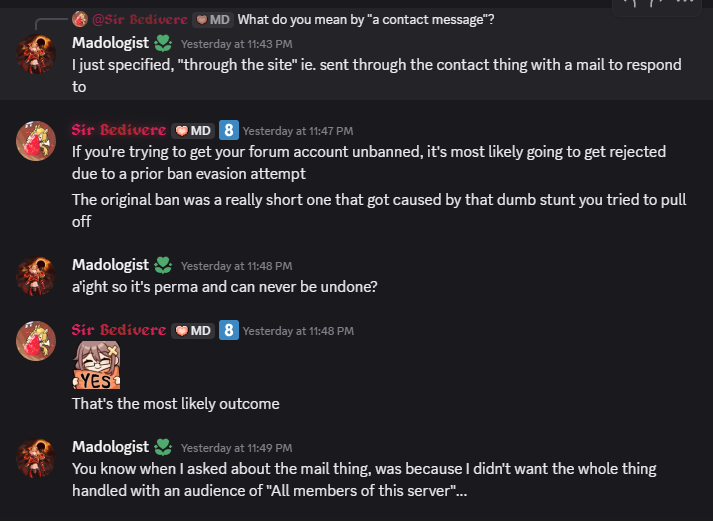Click the green role icon beside Madologist at 11:49 PM
713x521 pixels.
click(x=163, y=446)
